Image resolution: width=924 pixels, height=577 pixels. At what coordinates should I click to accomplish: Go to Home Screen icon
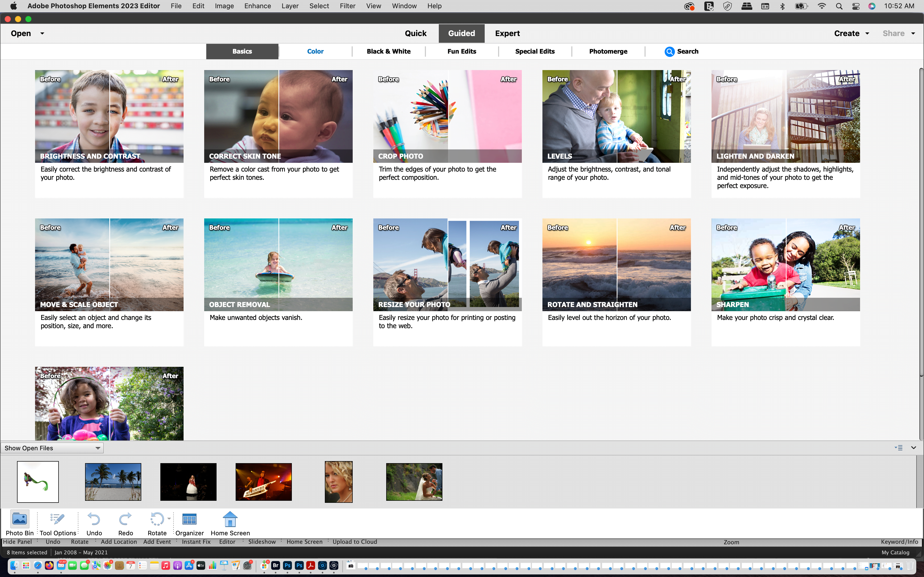click(x=230, y=519)
